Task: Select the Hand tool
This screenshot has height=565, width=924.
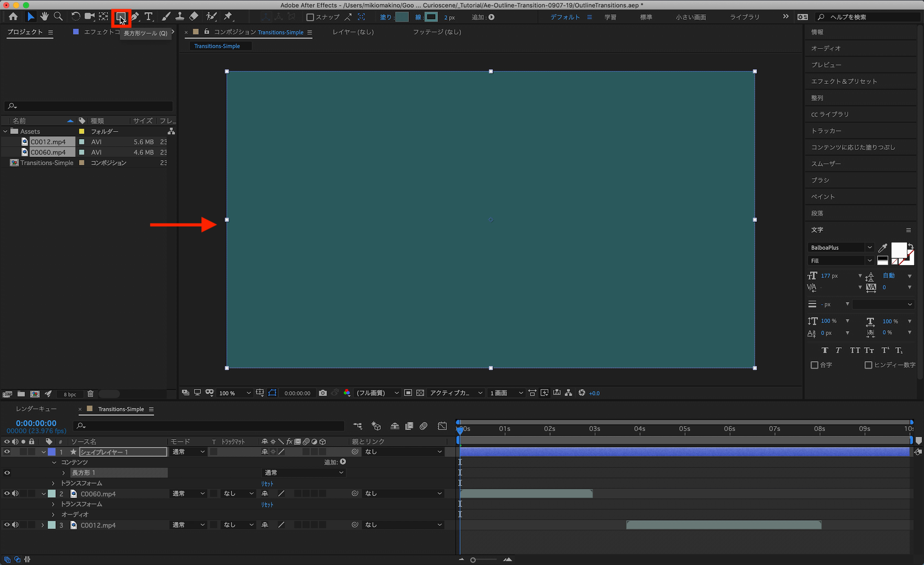Action: [x=44, y=17]
